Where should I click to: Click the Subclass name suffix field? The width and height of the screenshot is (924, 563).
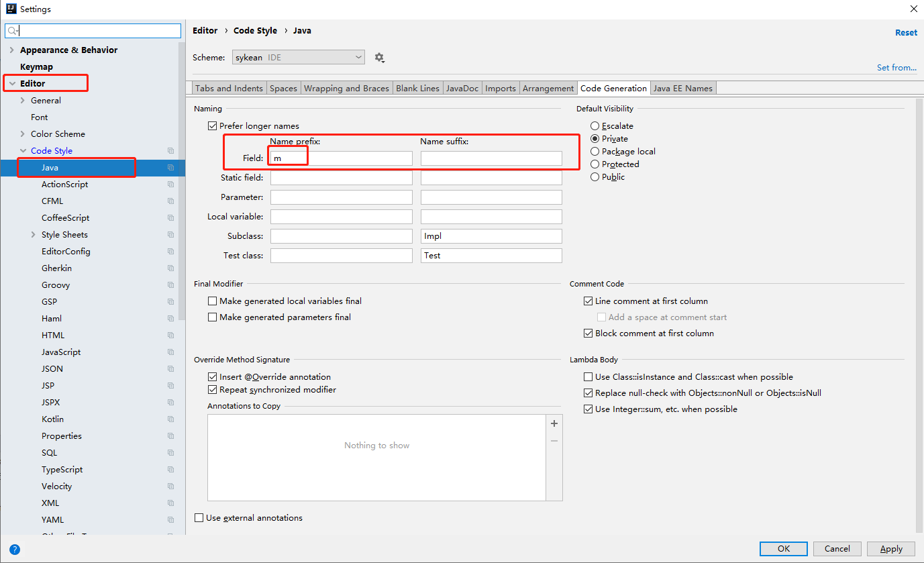click(491, 236)
